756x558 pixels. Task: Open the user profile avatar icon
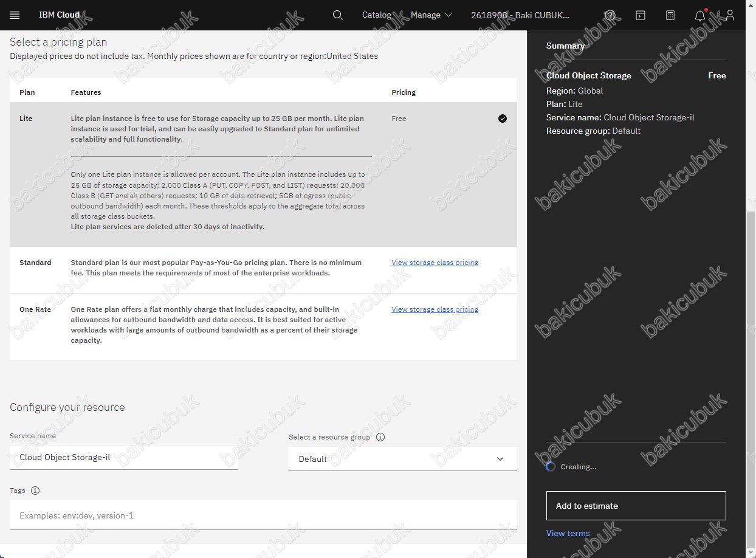[x=730, y=15]
